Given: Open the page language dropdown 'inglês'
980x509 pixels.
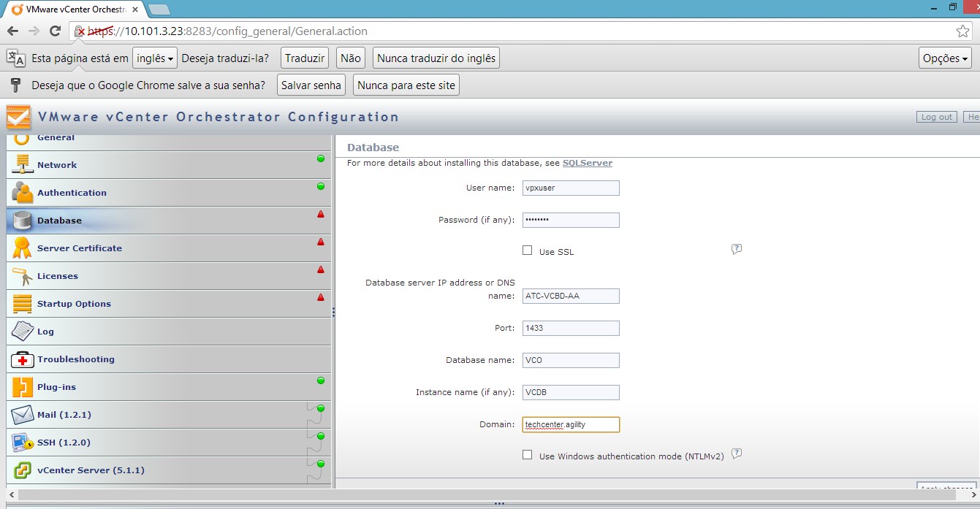Looking at the screenshot, I should (x=155, y=58).
